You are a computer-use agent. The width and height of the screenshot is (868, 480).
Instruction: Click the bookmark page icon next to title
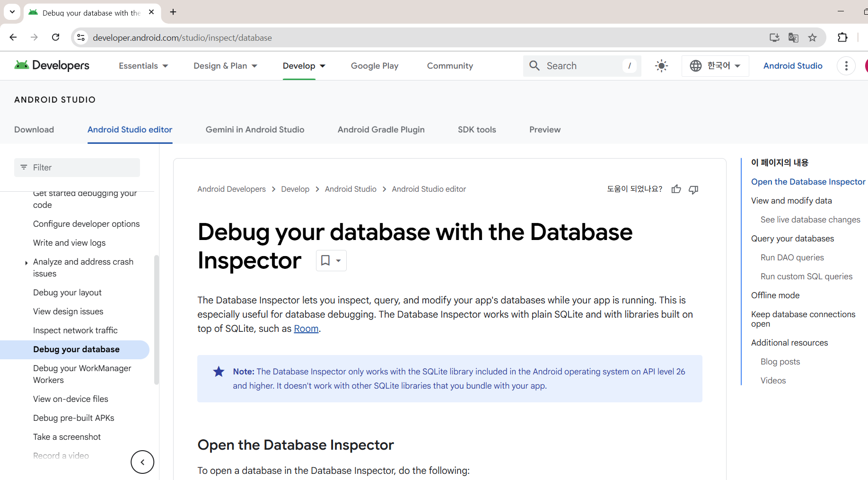pyautogui.click(x=325, y=260)
